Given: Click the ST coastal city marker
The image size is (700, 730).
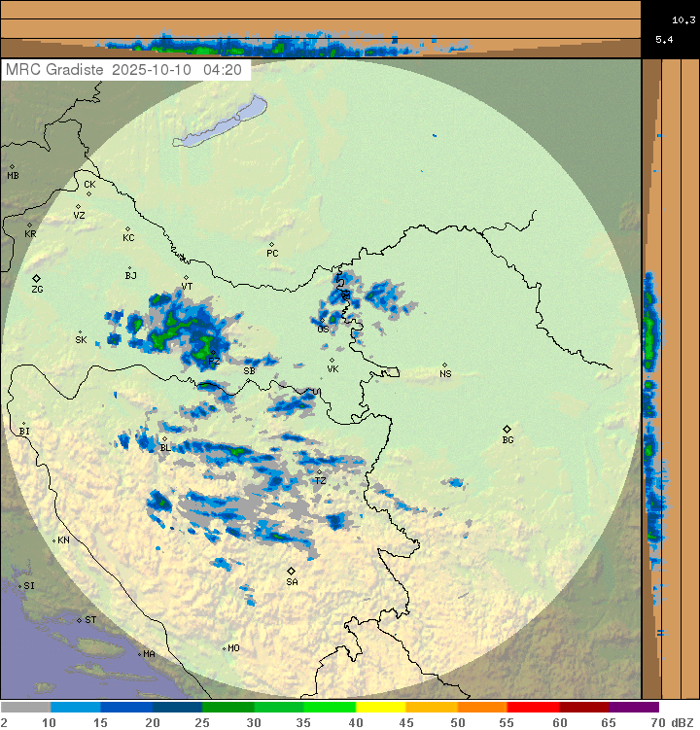Looking at the screenshot, I should [80, 619].
